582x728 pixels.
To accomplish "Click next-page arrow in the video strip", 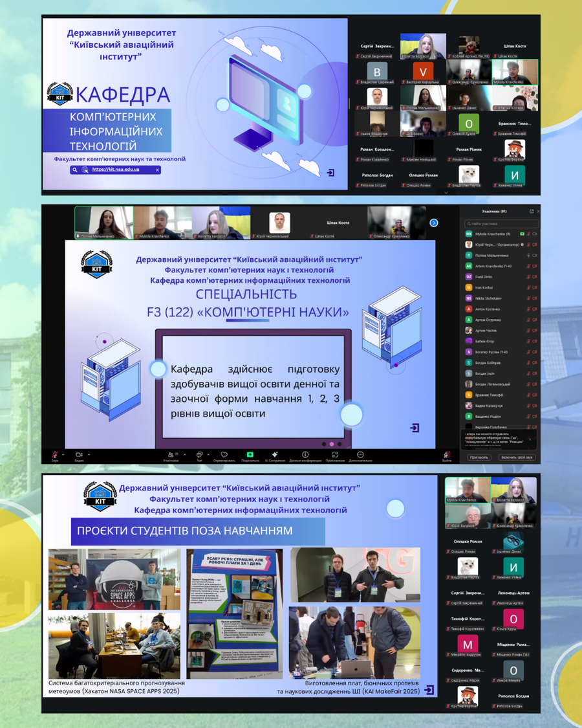I will click(434, 223).
